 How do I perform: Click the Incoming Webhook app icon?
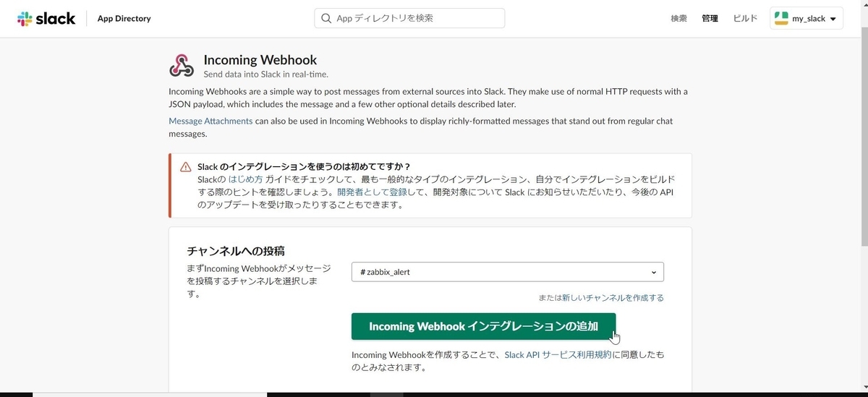click(x=182, y=65)
